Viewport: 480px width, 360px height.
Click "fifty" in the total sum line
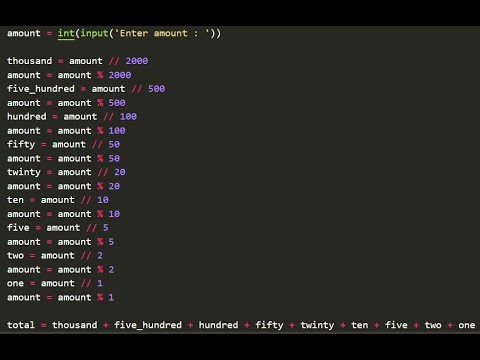click(x=269, y=325)
